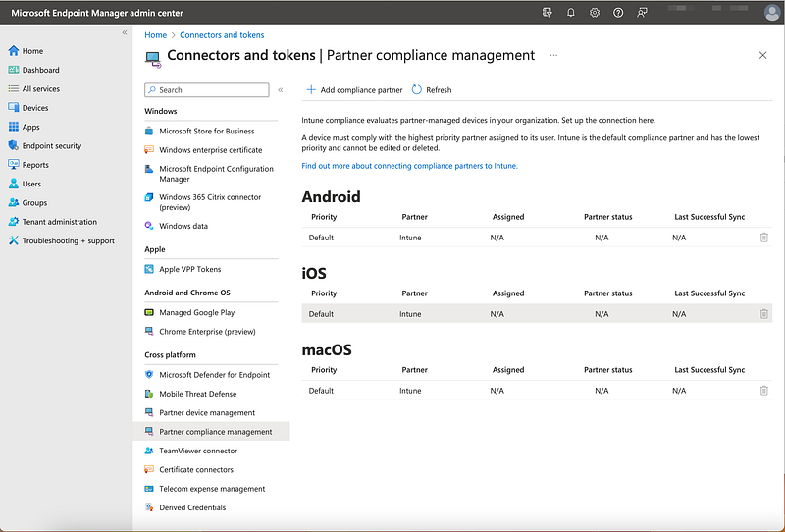Open the more options ellipsis by title
The image size is (785, 532).
pos(553,55)
